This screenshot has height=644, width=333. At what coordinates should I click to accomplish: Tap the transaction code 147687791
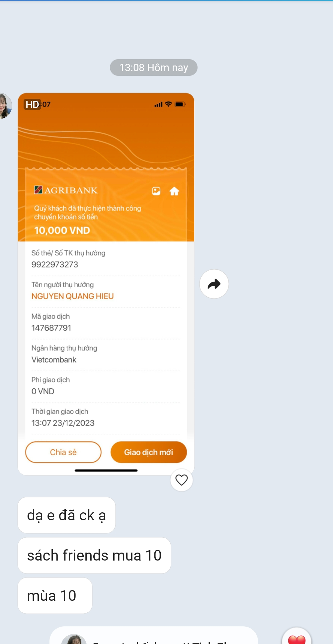coord(51,328)
